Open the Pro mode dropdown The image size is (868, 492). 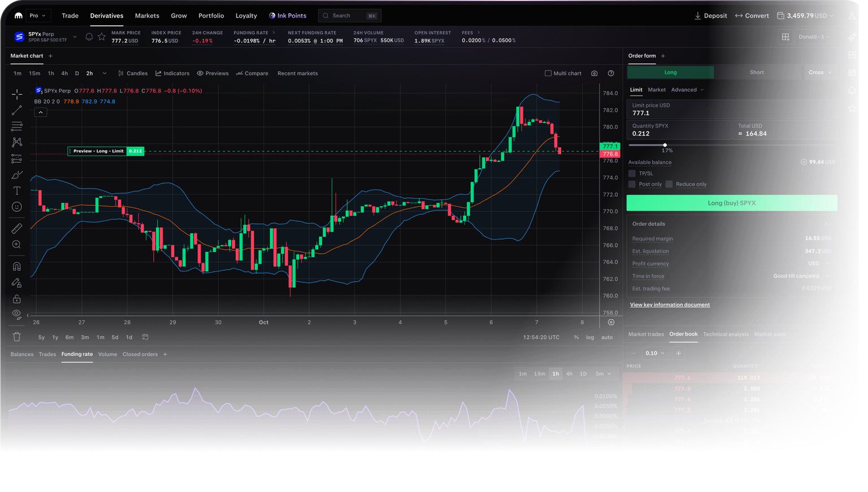(38, 16)
